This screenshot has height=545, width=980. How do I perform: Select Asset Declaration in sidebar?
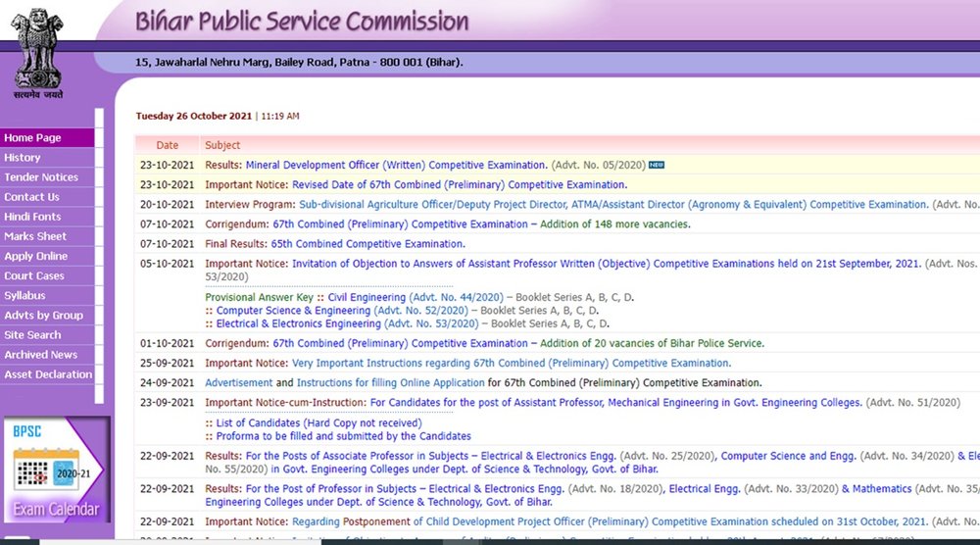pos(47,374)
